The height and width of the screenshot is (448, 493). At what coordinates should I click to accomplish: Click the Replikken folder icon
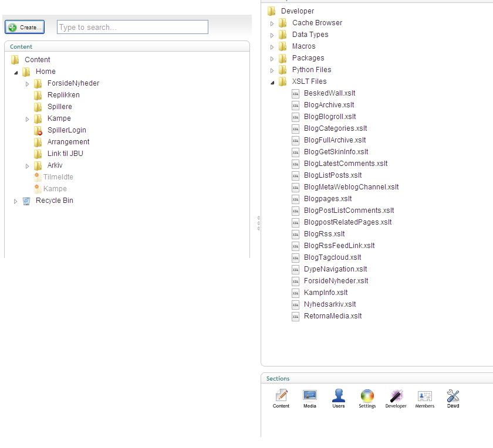38,95
